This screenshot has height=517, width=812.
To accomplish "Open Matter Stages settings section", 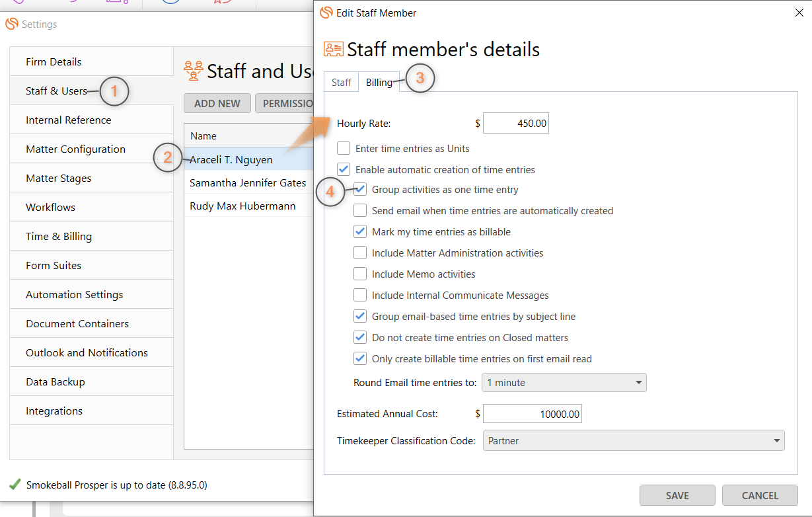I will tap(91, 179).
